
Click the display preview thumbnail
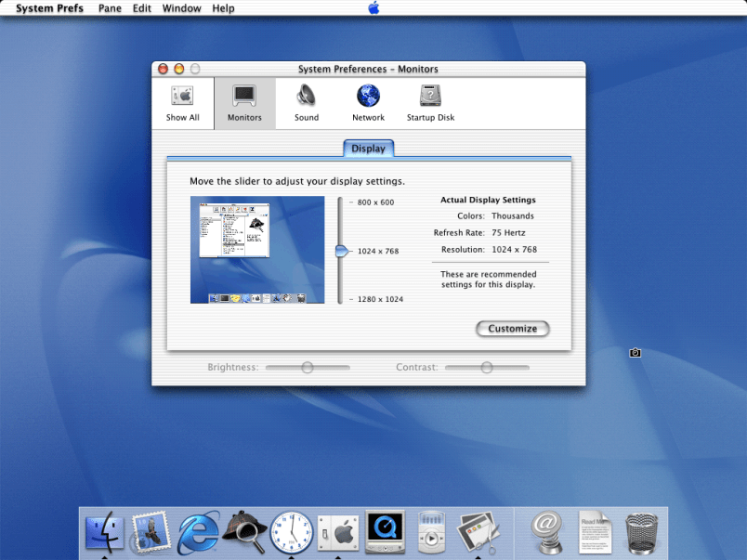click(257, 250)
